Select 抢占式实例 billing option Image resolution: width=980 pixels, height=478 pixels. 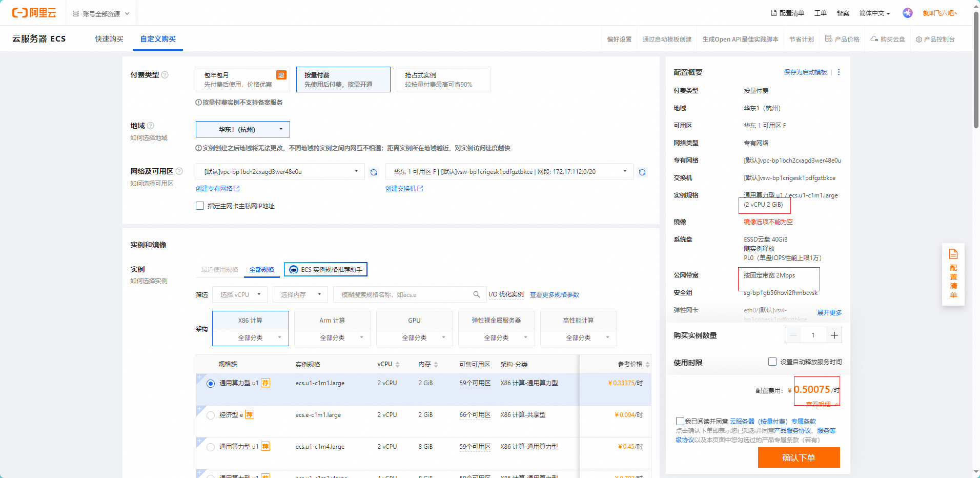[444, 79]
